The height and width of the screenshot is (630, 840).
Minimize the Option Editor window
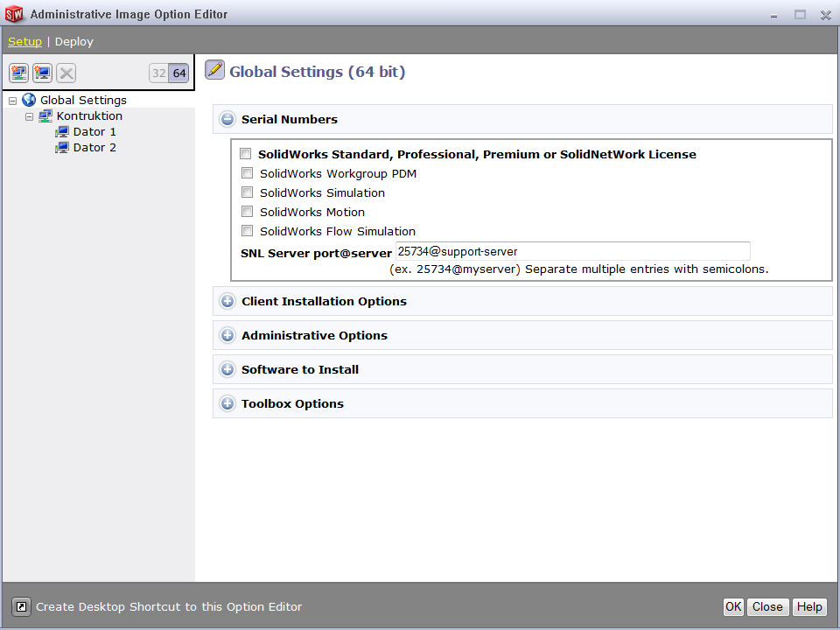coord(773,15)
